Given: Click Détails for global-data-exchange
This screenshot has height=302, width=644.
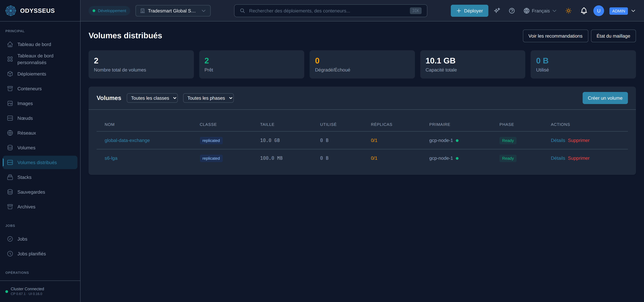Looking at the screenshot, I should [x=558, y=140].
